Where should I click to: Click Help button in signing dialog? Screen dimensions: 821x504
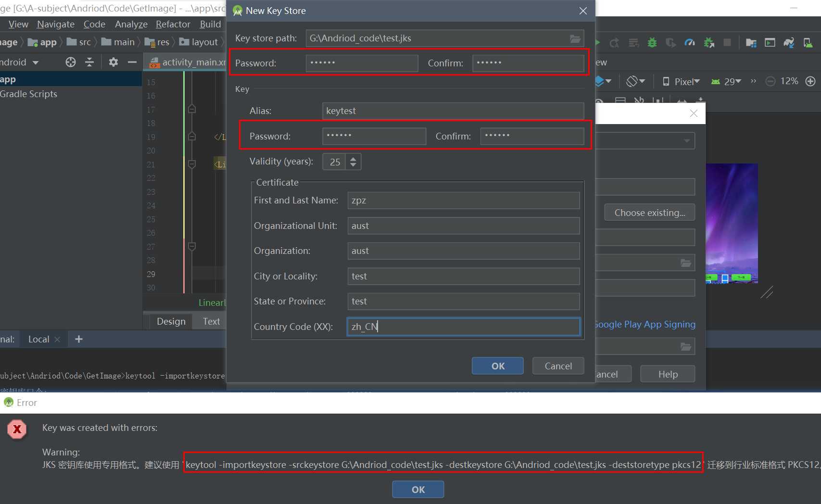(x=668, y=374)
